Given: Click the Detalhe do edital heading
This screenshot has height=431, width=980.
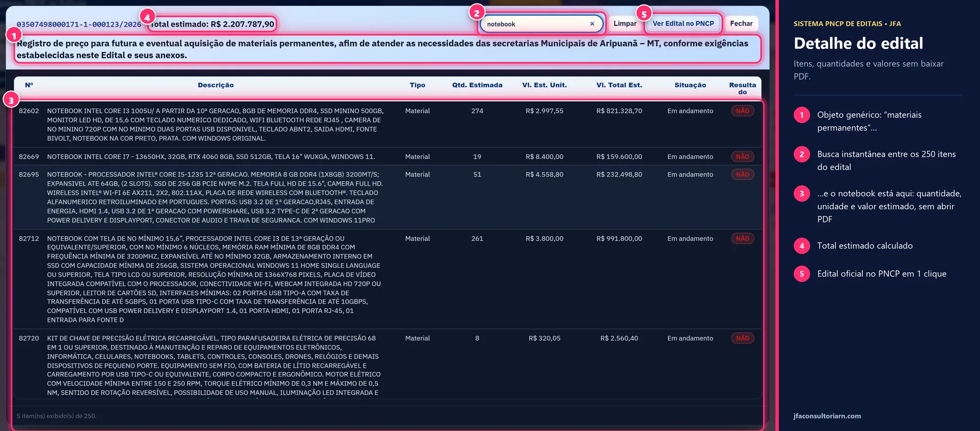Looking at the screenshot, I should point(858,43).
